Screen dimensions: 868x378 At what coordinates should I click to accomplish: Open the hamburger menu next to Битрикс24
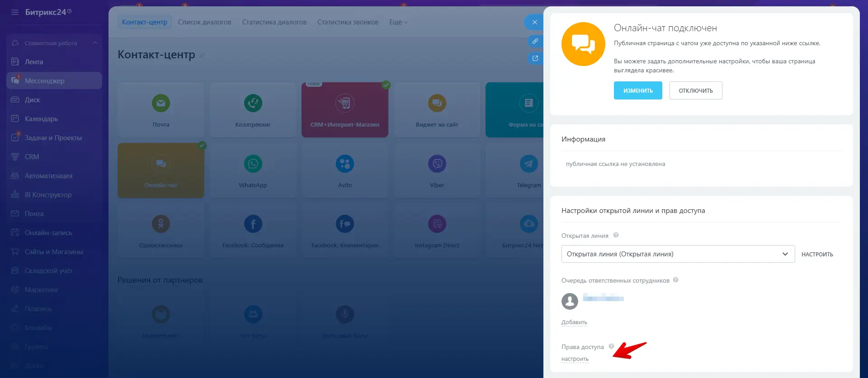15,12
